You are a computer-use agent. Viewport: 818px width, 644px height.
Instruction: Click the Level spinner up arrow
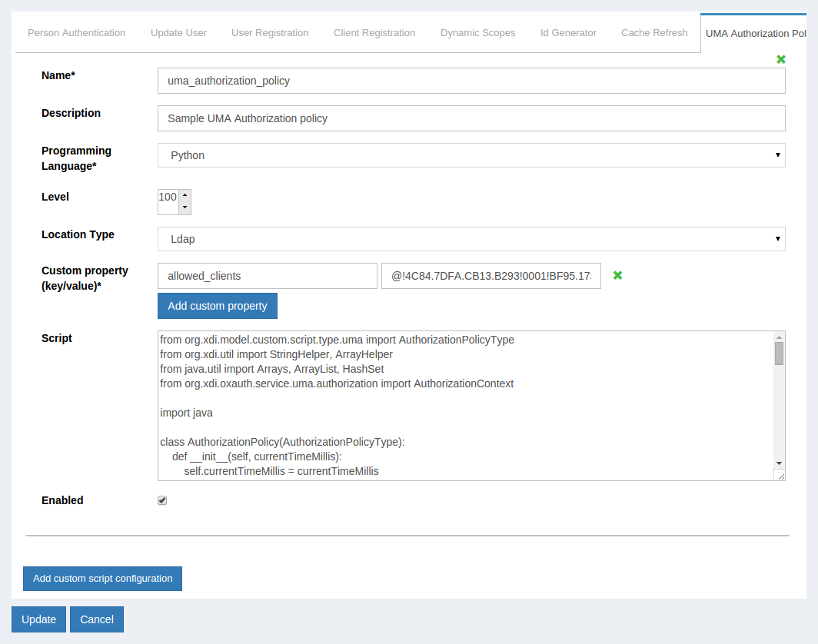click(x=185, y=193)
